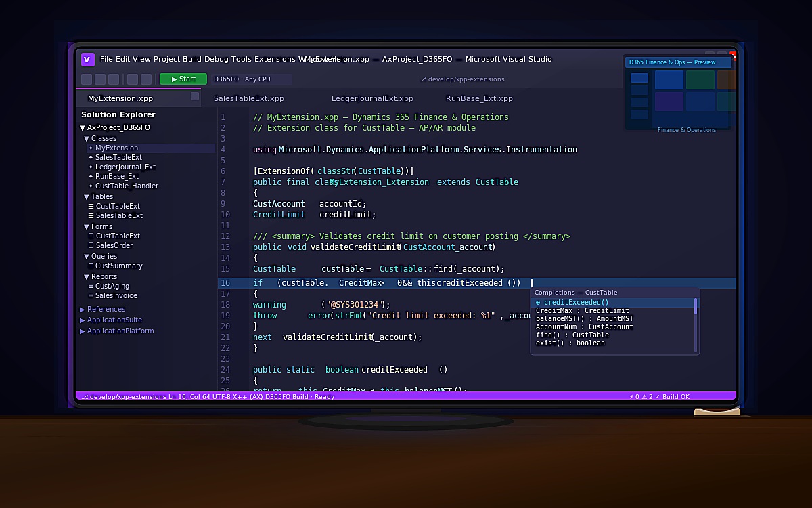Open the Edit menu
This screenshot has width=812, height=508.
[122, 60]
